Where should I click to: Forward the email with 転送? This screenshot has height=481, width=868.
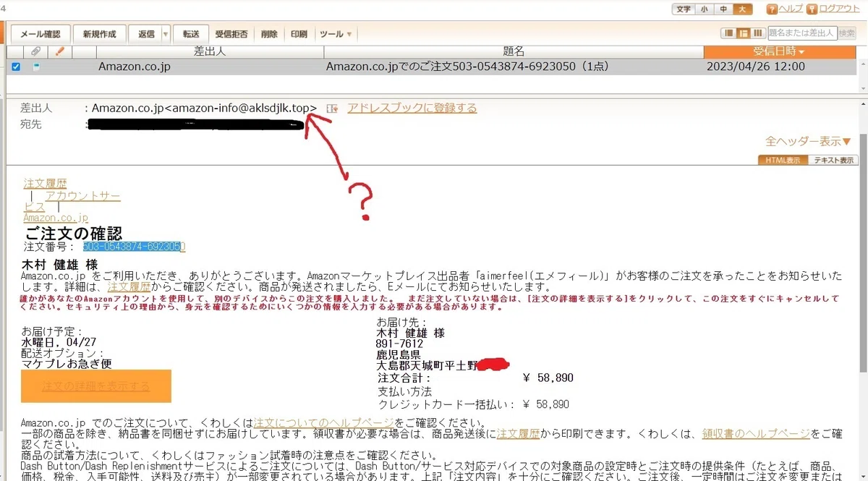click(x=191, y=34)
